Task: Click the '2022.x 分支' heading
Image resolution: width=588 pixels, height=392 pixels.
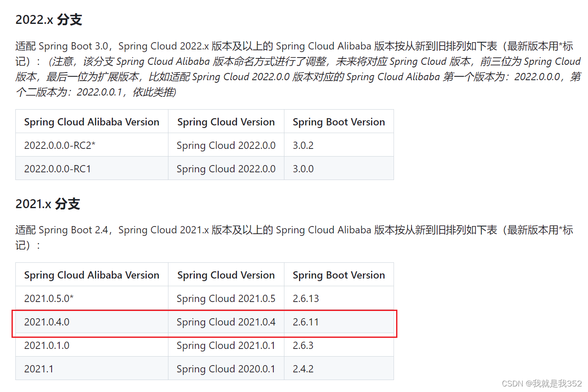Action: coord(49,20)
